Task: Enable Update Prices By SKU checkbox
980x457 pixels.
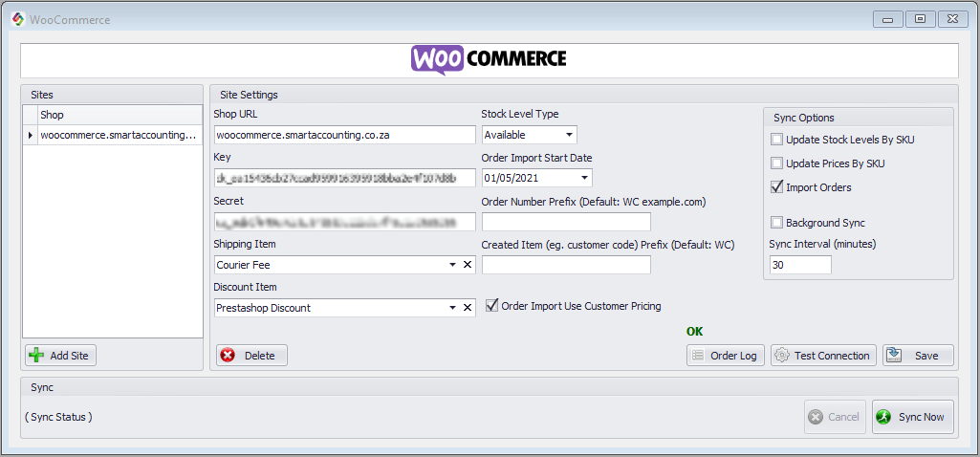Action: click(777, 163)
